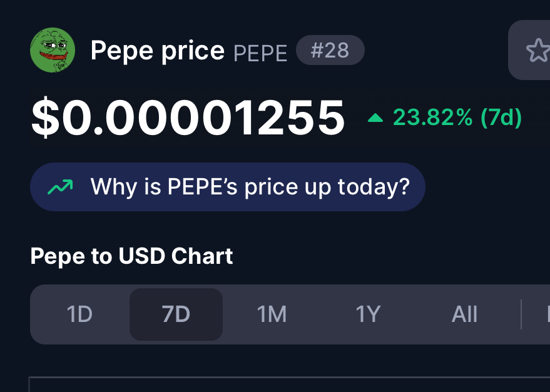Click the Pepe to USD Chart heading

click(x=131, y=256)
